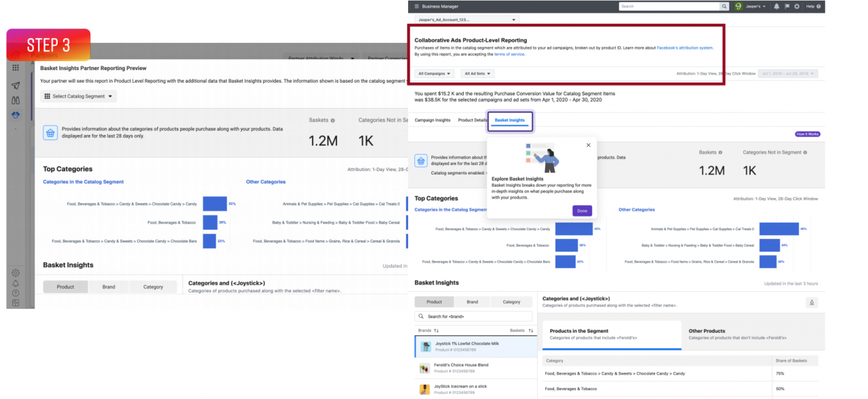
Task: Open settings gear icon in left sidebar
Action: pyautogui.click(x=16, y=273)
